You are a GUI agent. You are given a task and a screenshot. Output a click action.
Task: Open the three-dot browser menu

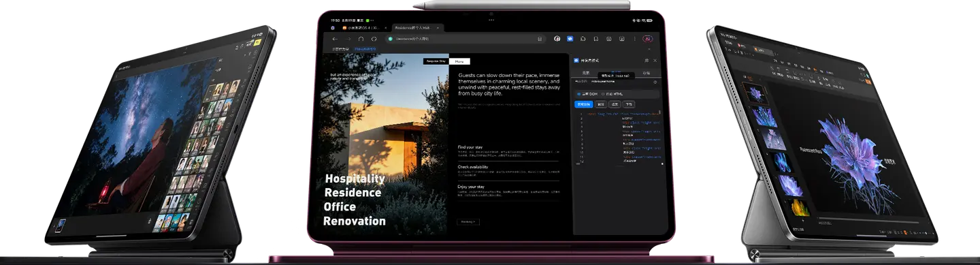coord(634,39)
